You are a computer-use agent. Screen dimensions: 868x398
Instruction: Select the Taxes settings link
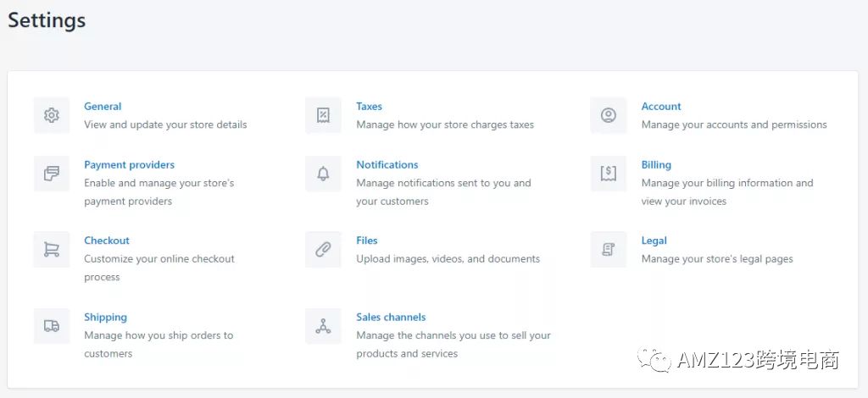[369, 107]
